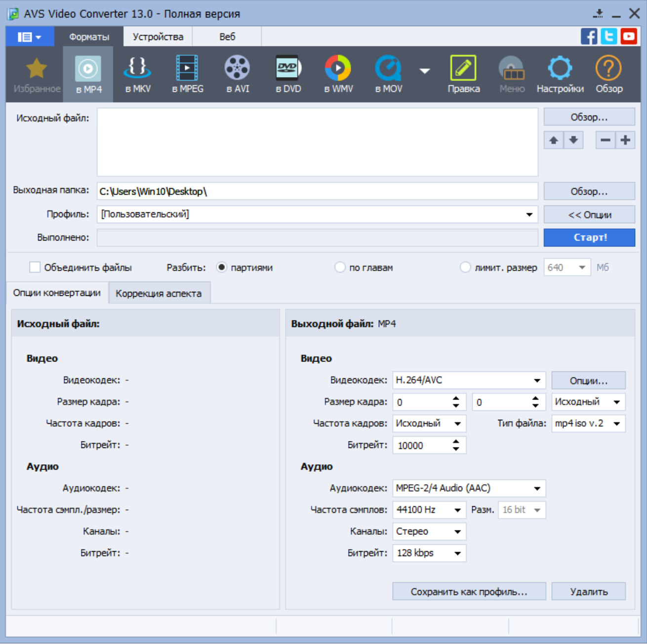Adjust the video Битрейт 10000 stepper
This screenshot has height=644, width=647.
point(456,445)
